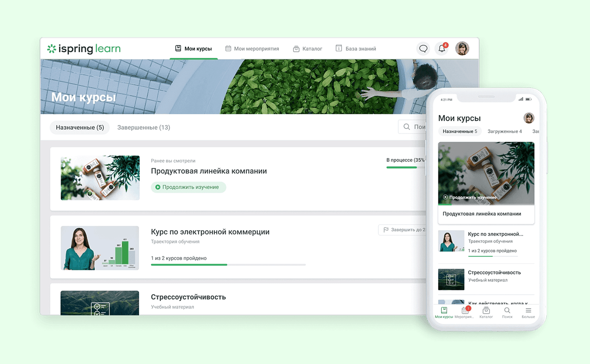The height and width of the screenshot is (364, 590).
Task: Click Учебный материал label on desktop
Action: tap(172, 307)
